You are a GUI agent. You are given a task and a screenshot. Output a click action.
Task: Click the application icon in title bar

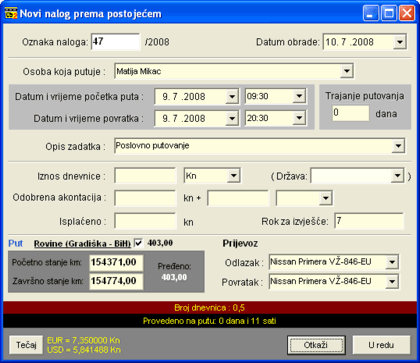[11, 14]
